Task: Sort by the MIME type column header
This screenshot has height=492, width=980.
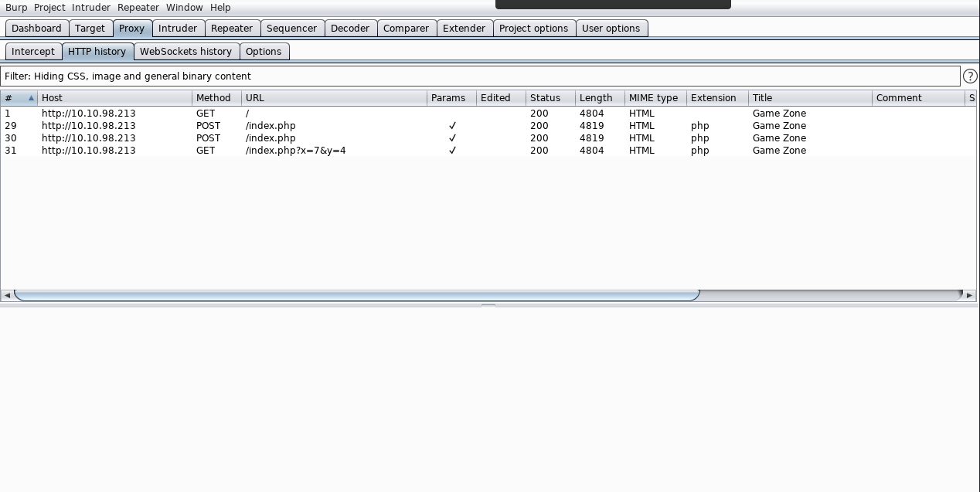Action: 656,98
